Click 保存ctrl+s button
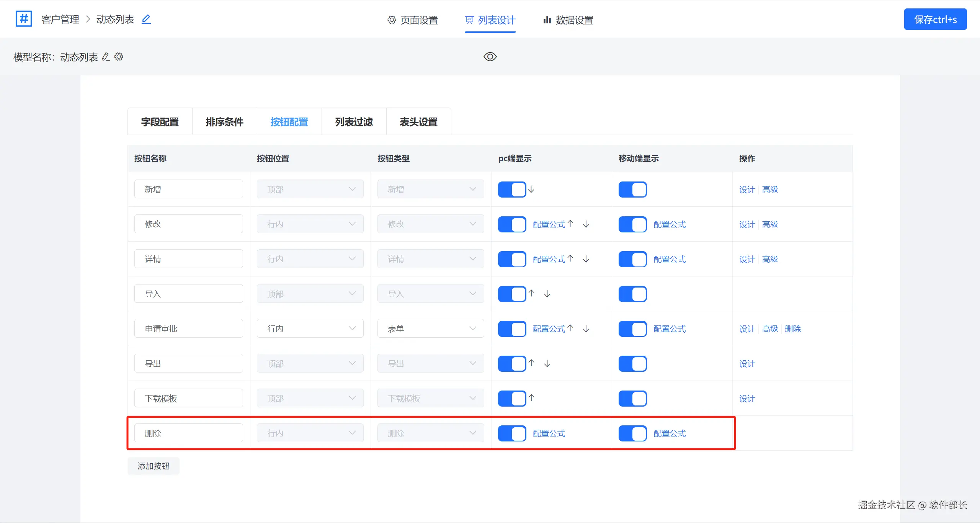The width and height of the screenshot is (980, 523). pos(935,20)
